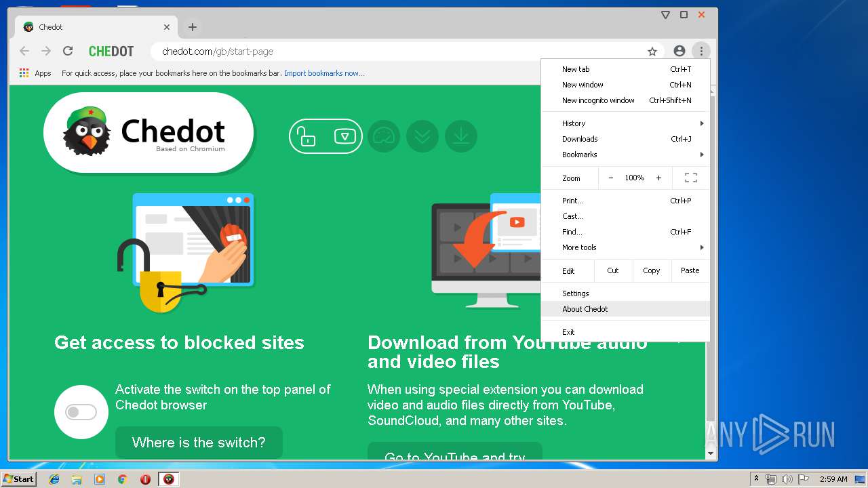Open the Apps shortcut in bookmarks bar
This screenshot has width=868, height=488.
tap(35, 73)
